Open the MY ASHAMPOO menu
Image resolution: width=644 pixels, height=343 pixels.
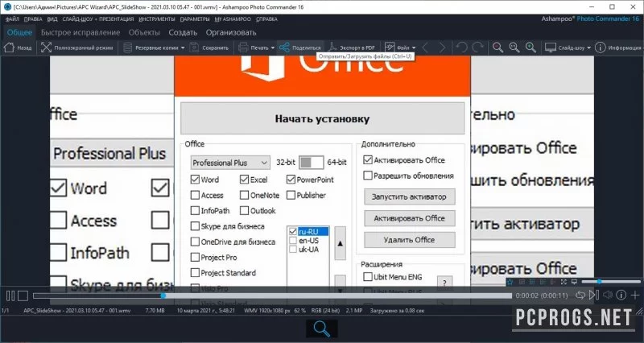coord(233,19)
